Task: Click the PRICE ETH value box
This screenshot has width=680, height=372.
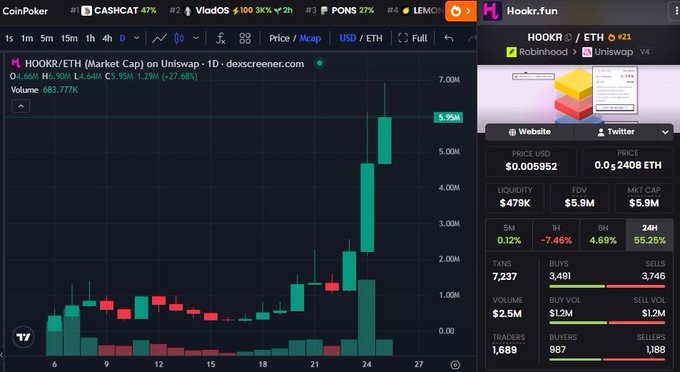Action: (628, 161)
